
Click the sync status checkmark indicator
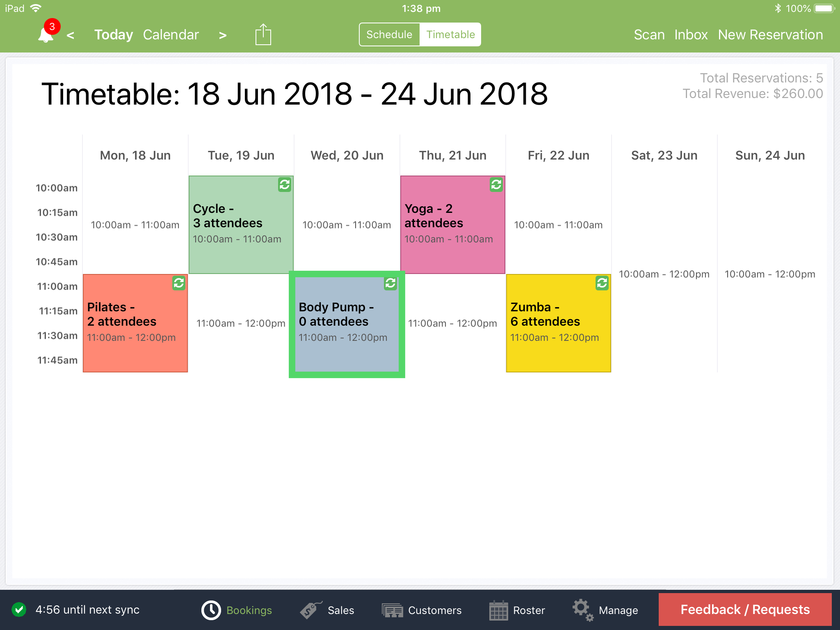point(18,610)
